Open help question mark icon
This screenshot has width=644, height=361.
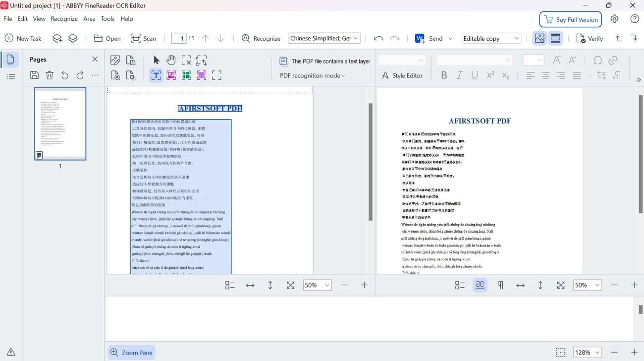(635, 19)
